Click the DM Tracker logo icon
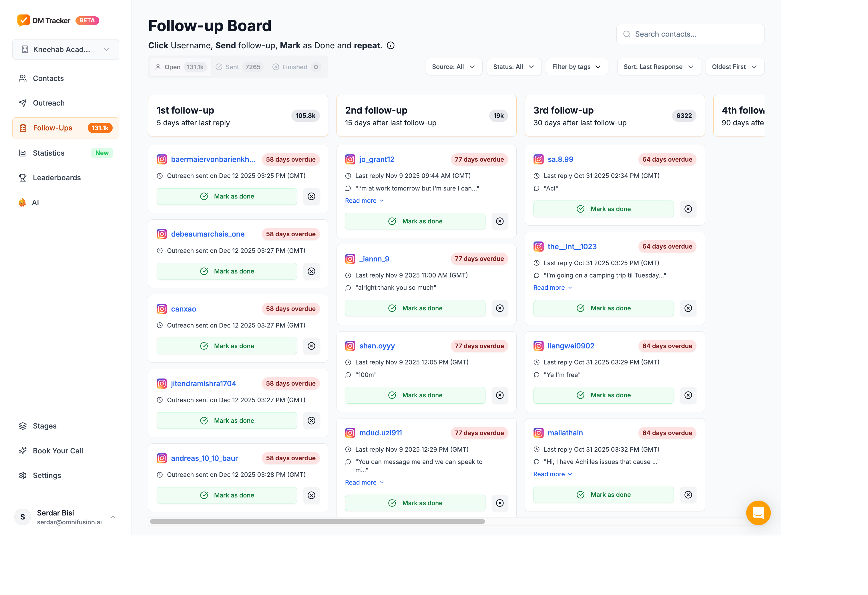 (23, 20)
